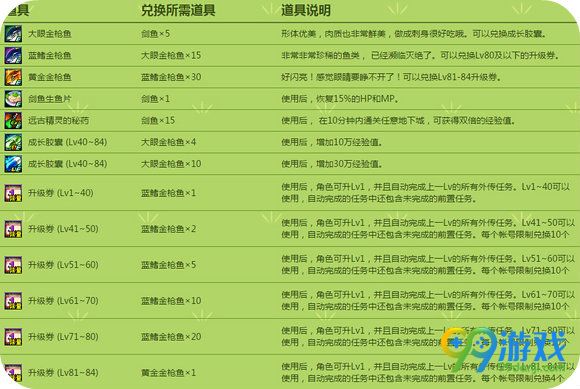Click "成长胶囊 (Lv40~84)" in the 10万经验值 row
This screenshot has width=580, height=389.
point(68,142)
